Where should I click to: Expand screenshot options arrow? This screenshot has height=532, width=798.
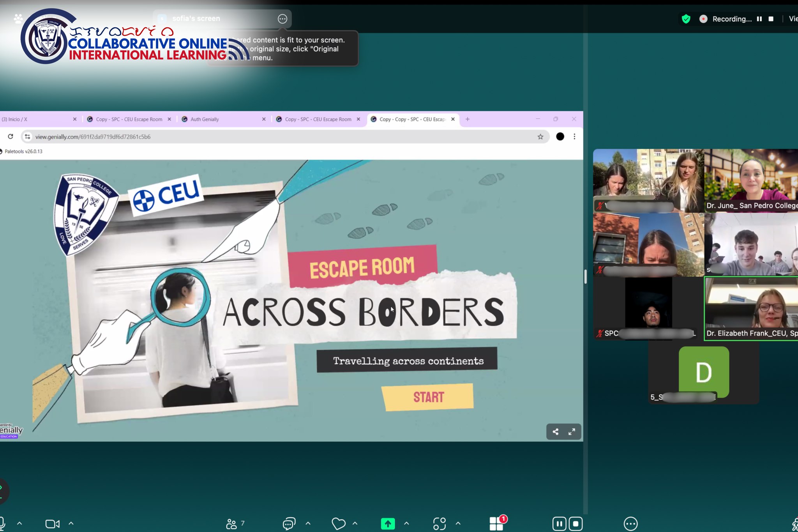coord(458,523)
